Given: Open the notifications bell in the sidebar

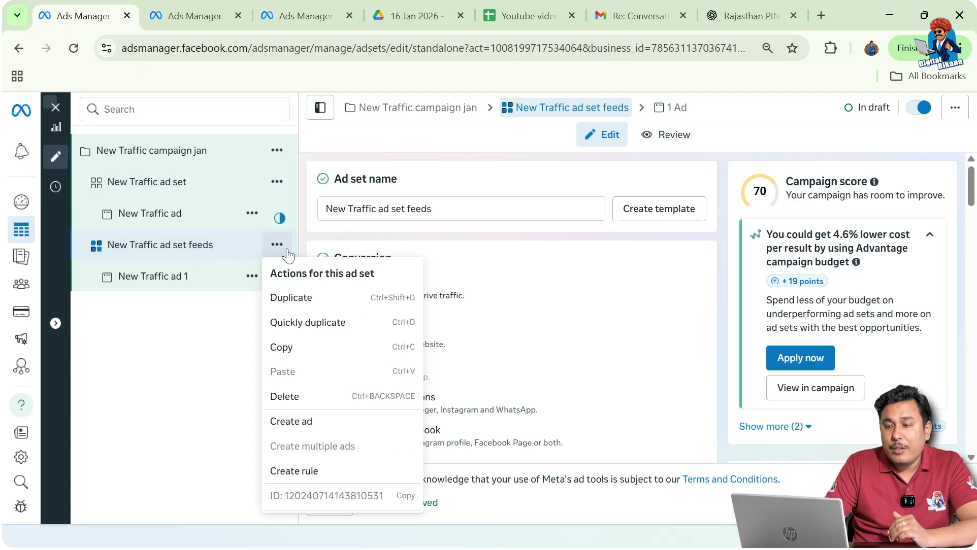Looking at the screenshot, I should pos(21,151).
